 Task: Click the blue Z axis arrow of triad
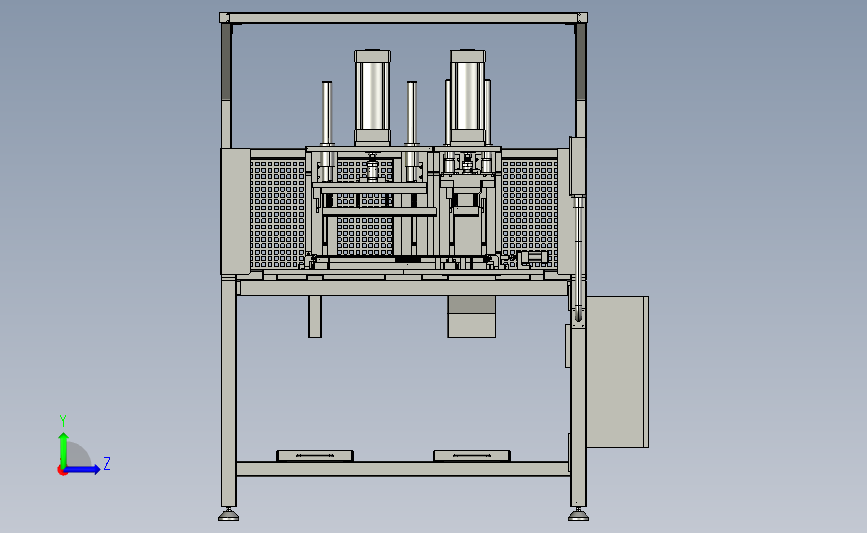[82, 470]
